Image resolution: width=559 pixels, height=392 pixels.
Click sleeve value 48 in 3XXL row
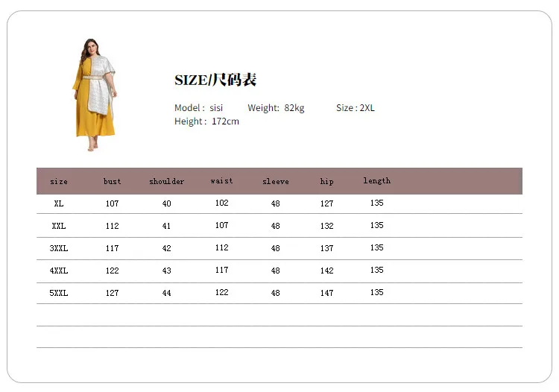tap(276, 248)
